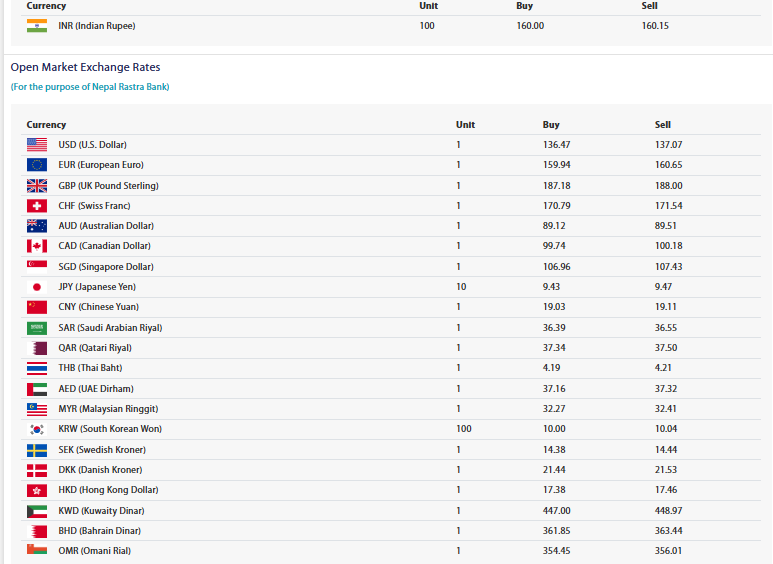Click the INR buy rate 160.00

pos(530,26)
